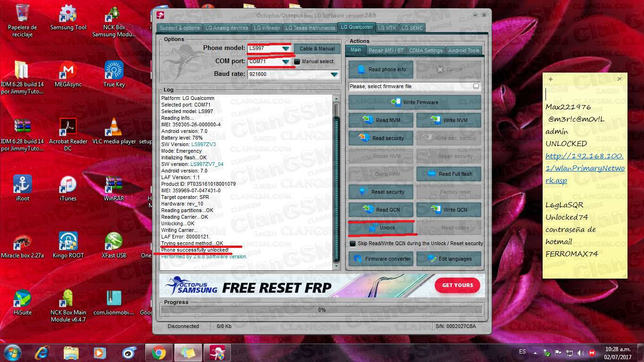Add a new sticky note with plus

click(550, 79)
